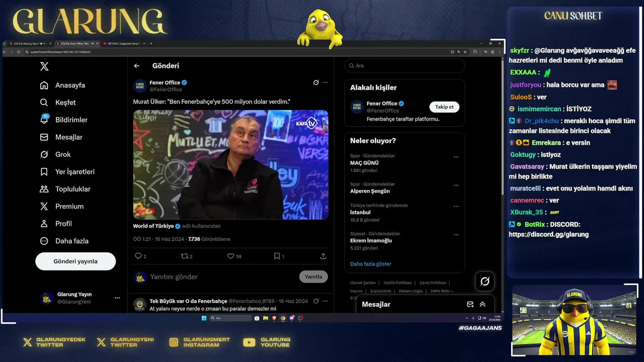This screenshot has height=362, width=644.
Task: Open more options on Fenerbahce_0789 reply
Action: [x=325, y=301]
